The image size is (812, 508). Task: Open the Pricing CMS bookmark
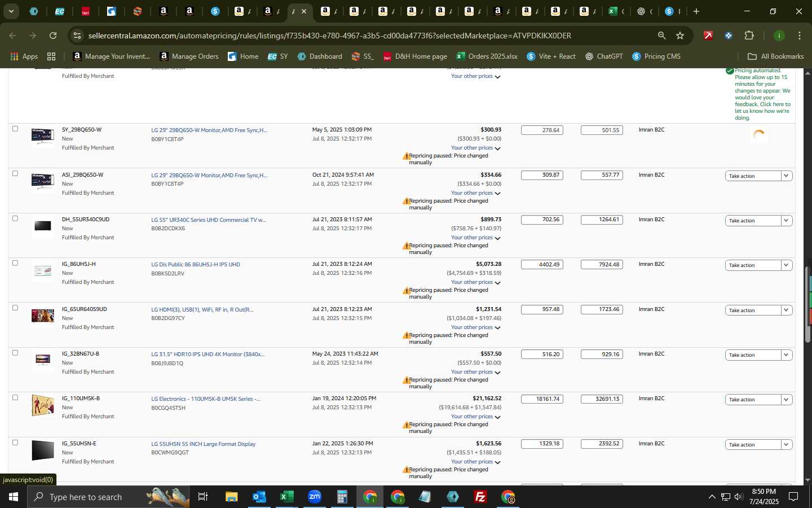(x=656, y=56)
